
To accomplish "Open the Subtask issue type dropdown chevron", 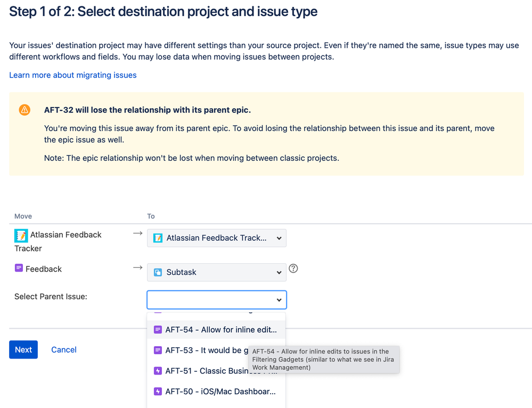I will 279,272.
